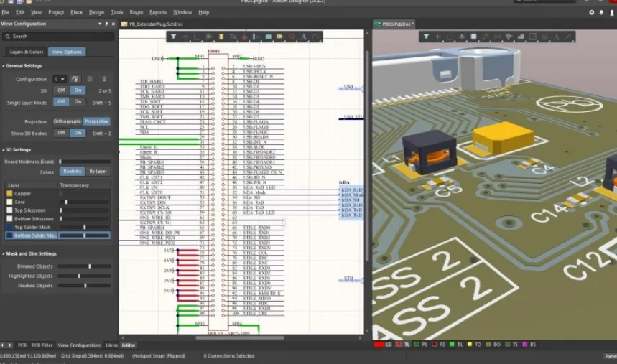617x364 pixels.
Task: Place a port using the yellow port icon
Action: pos(280,37)
